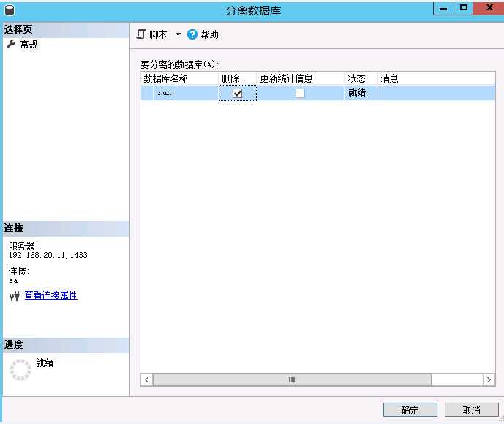Click the 帮助 help label
Viewport: 504px width, 424px height.
tap(209, 34)
